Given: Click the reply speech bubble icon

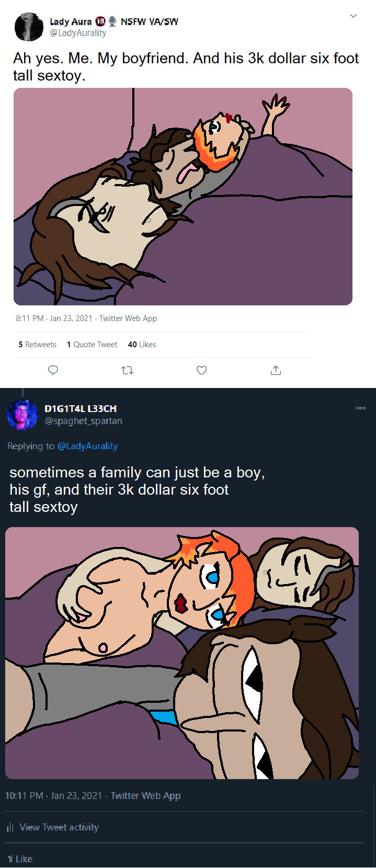Looking at the screenshot, I should 53,370.
